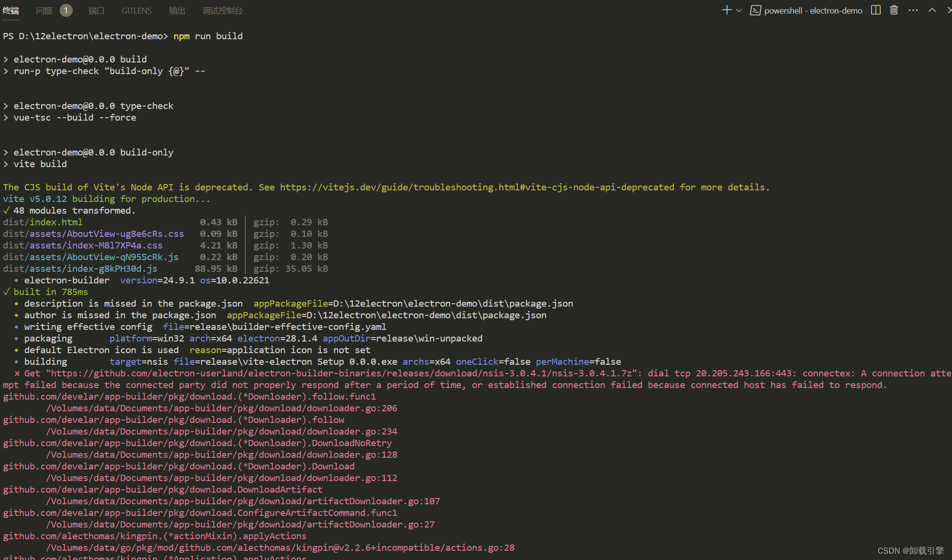The width and height of the screenshot is (952, 560).
Task: Split the terminal pane
Action: pos(875,10)
